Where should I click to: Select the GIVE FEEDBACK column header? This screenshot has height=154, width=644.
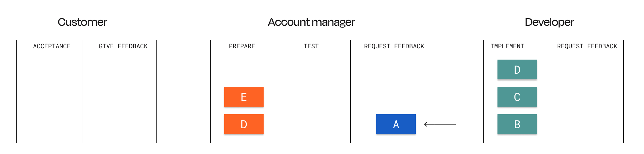pyautogui.click(x=123, y=46)
